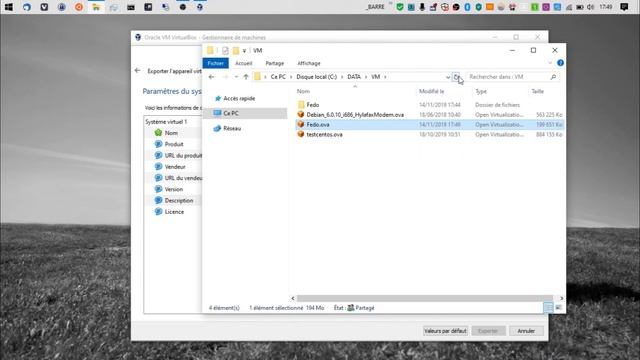The width and height of the screenshot is (640, 360).
Task: Open the terminal icon in the taskbar
Action: tap(131, 7)
